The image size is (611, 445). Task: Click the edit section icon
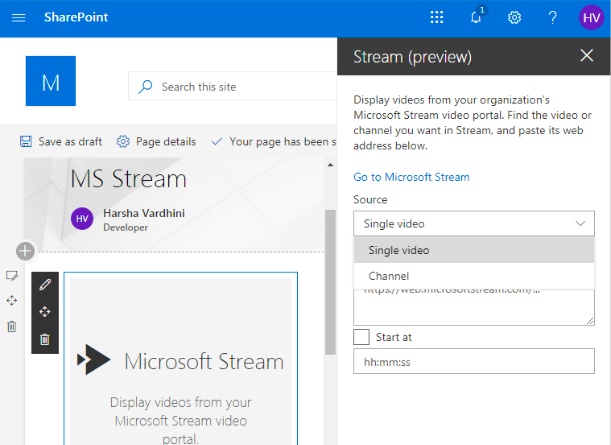coord(12,275)
